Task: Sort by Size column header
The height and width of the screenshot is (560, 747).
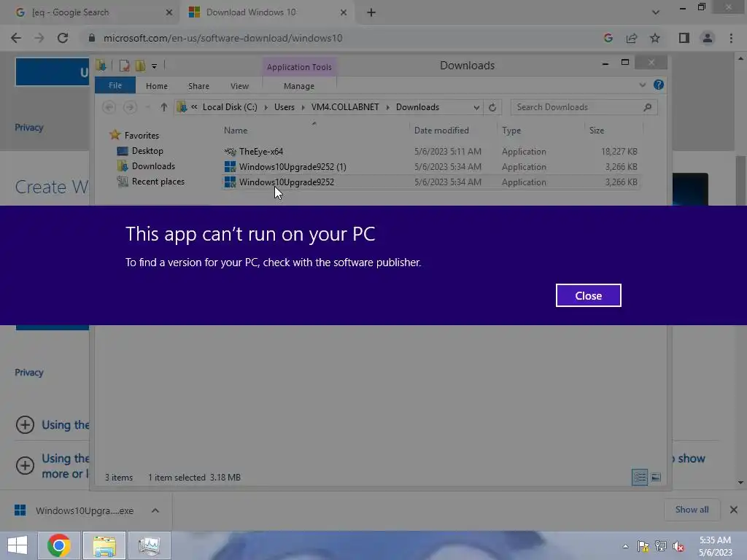Action: click(x=596, y=130)
